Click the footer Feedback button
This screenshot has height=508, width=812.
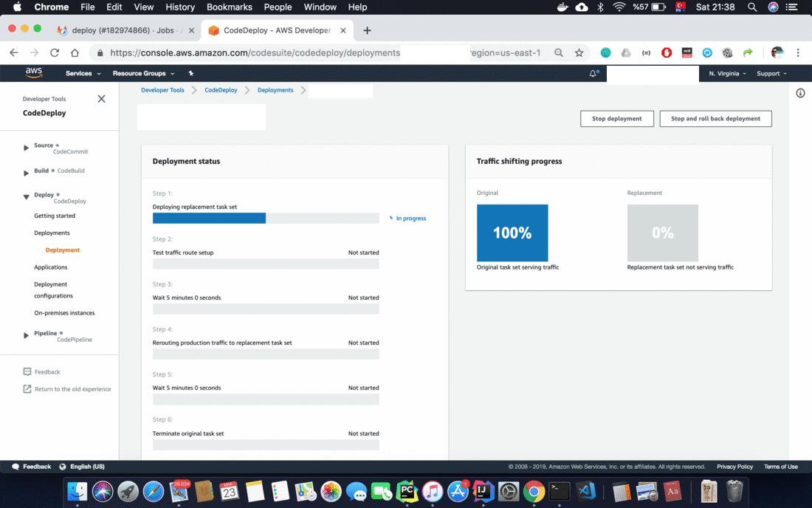32,467
